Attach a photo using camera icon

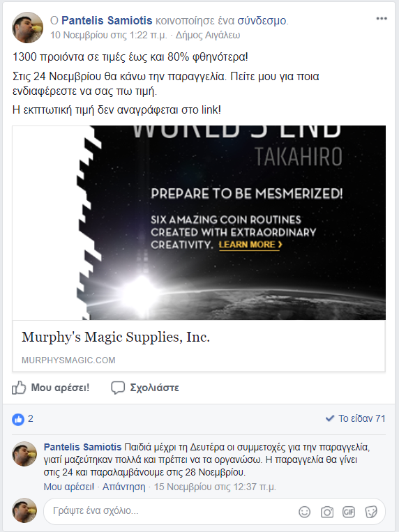tap(326, 512)
